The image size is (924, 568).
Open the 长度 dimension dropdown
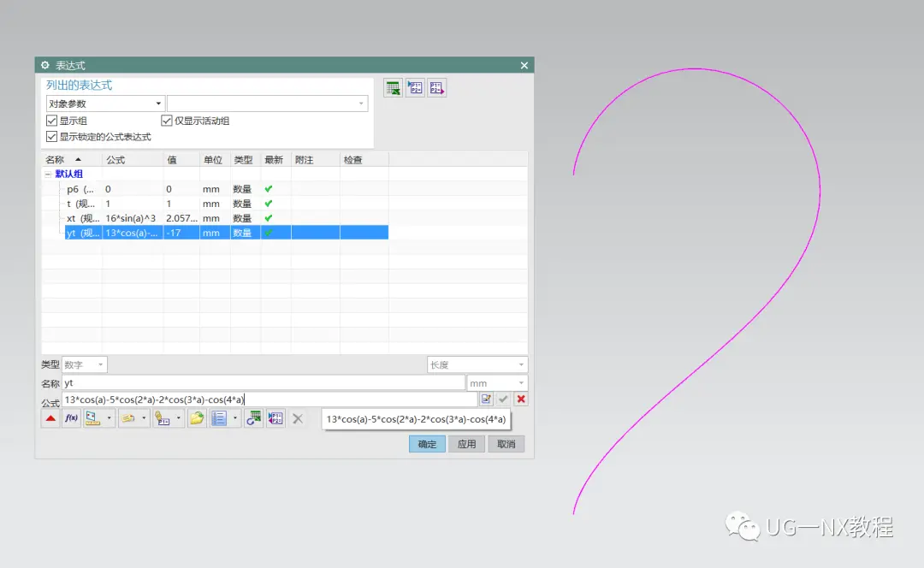click(477, 364)
